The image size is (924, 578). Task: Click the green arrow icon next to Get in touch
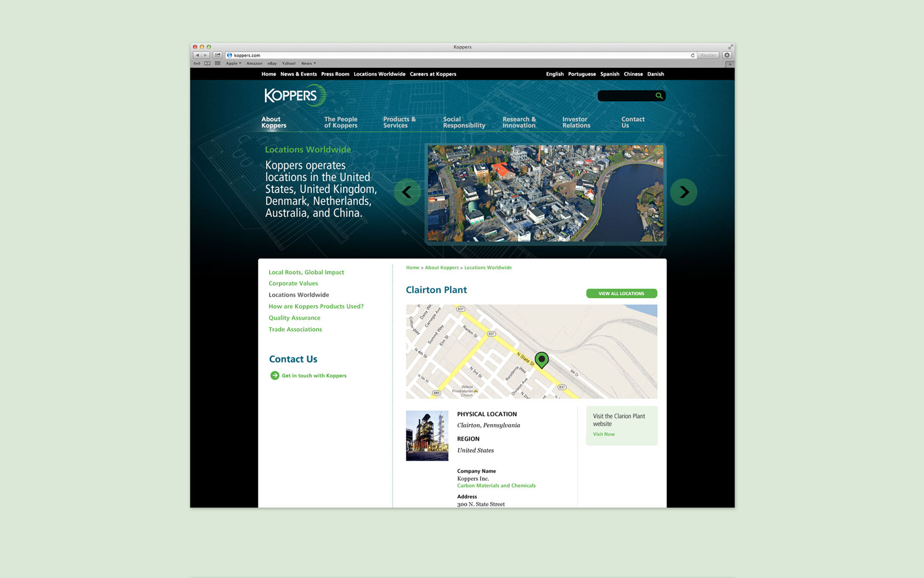275,376
